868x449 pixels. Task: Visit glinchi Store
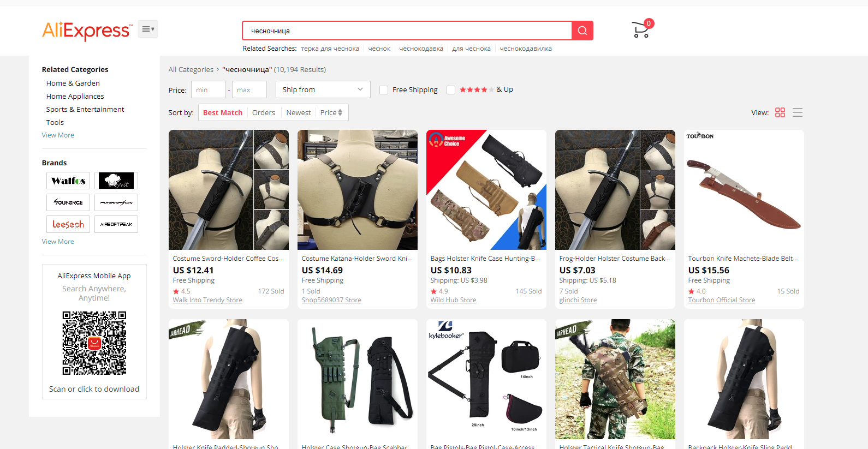(x=578, y=300)
